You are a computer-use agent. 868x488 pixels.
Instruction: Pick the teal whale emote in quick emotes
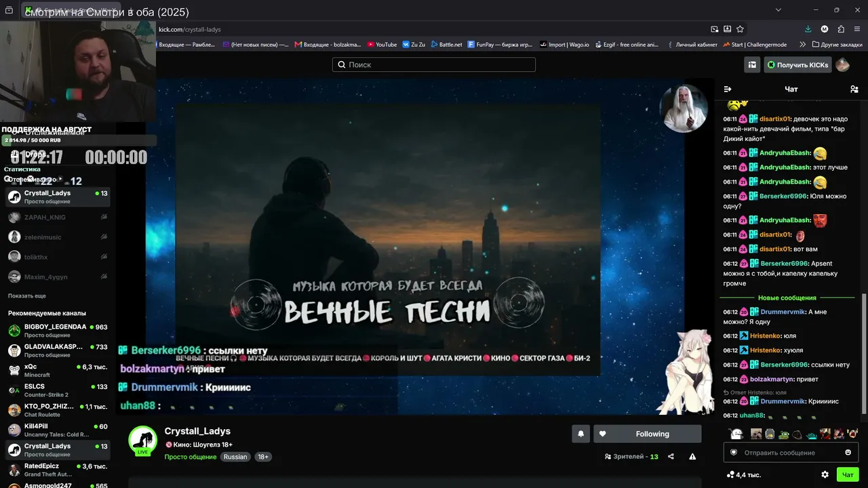[x=811, y=434]
